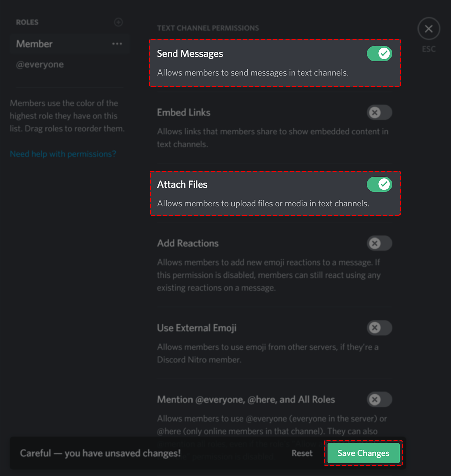Viewport: 451px width, 476px height.
Task: Enable Mention @everyone, @here, and All Roles
Action: click(x=379, y=400)
